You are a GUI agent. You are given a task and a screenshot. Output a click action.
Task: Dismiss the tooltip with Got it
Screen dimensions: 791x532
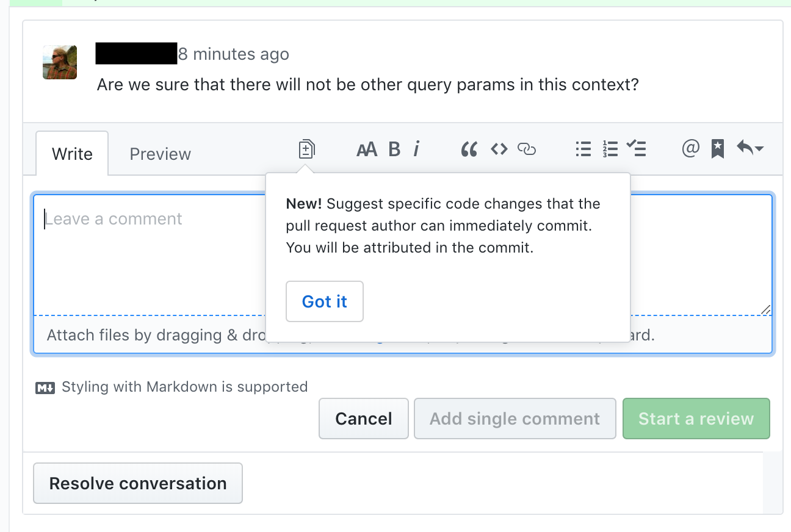tap(325, 301)
